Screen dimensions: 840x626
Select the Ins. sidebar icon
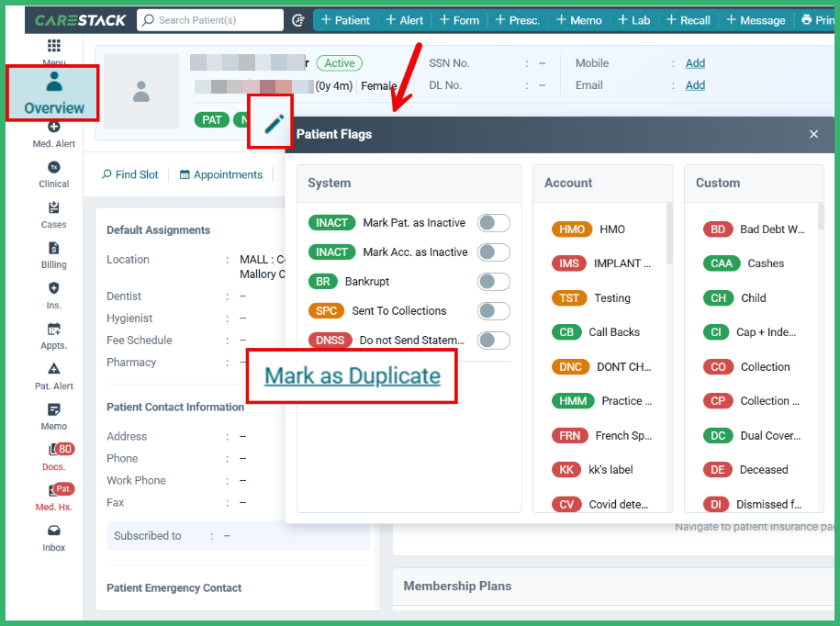pos(52,296)
